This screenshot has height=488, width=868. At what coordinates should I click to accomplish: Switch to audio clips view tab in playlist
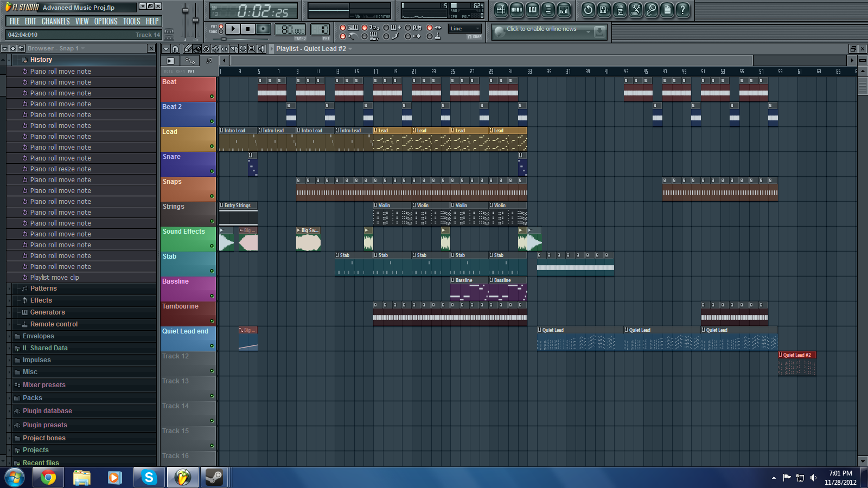tap(170, 61)
